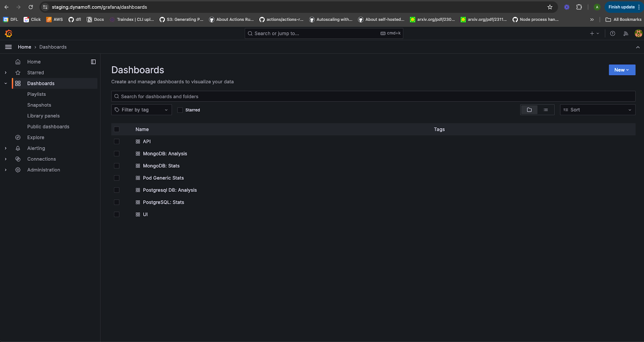Select Dashboards in the sidebar
This screenshot has height=342, width=644.
click(x=41, y=83)
